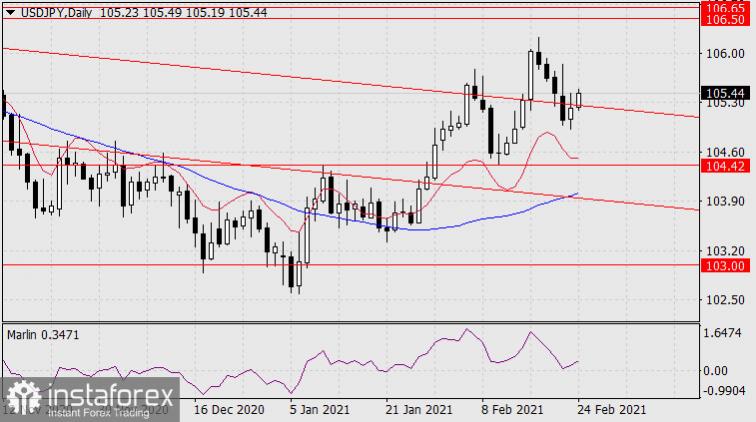Viewport: 756px width, 422px height.
Task: Click the OHLC values 105.23 105.49 105.19 105.44
Action: (183, 13)
